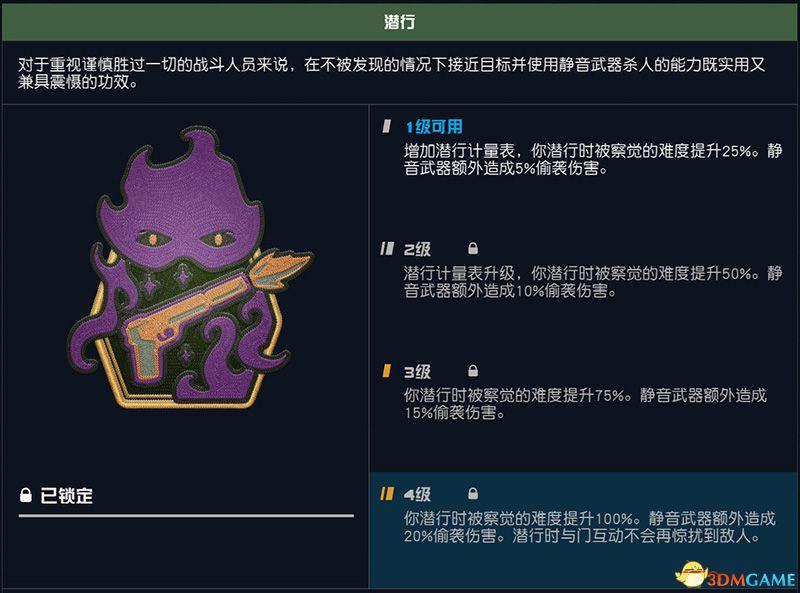The height and width of the screenshot is (593, 800).
Task: Click the level 4 description about doors
Action: pos(589,527)
